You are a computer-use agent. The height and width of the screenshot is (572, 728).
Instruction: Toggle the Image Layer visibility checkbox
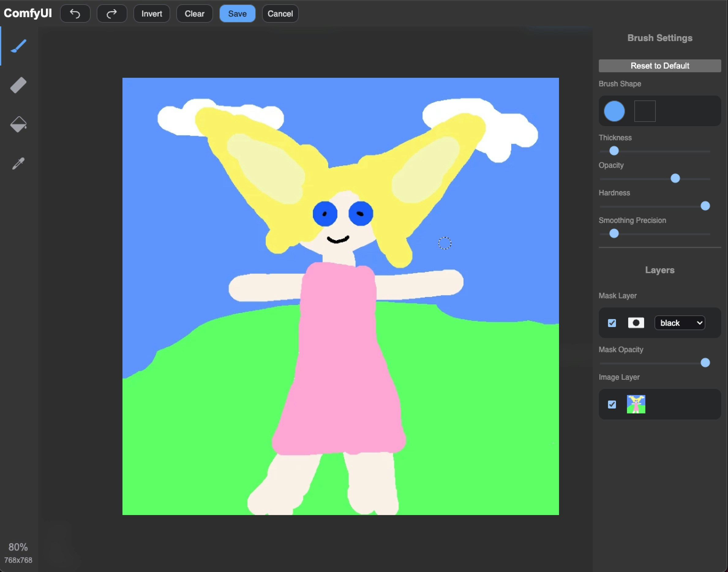click(x=612, y=404)
